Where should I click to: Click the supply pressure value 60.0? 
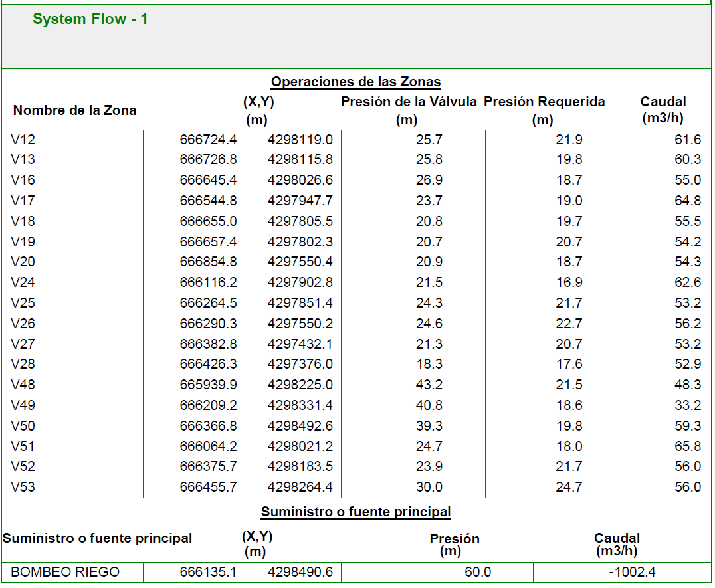click(x=478, y=572)
